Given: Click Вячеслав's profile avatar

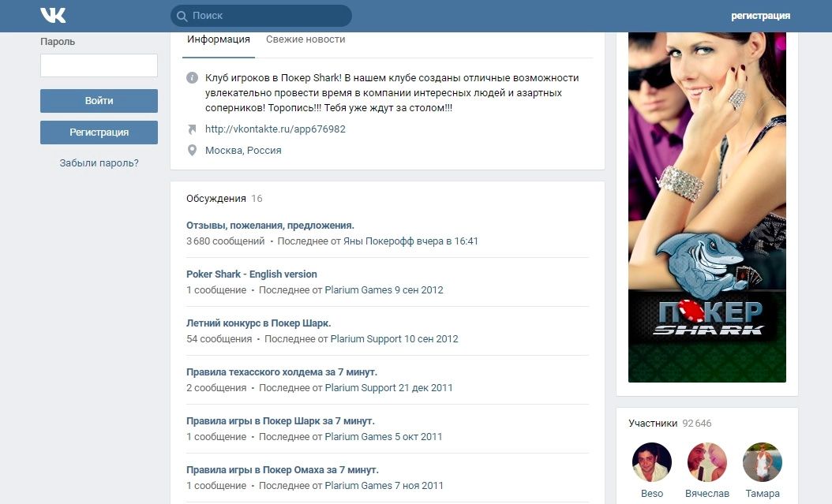Looking at the screenshot, I should coord(706,462).
